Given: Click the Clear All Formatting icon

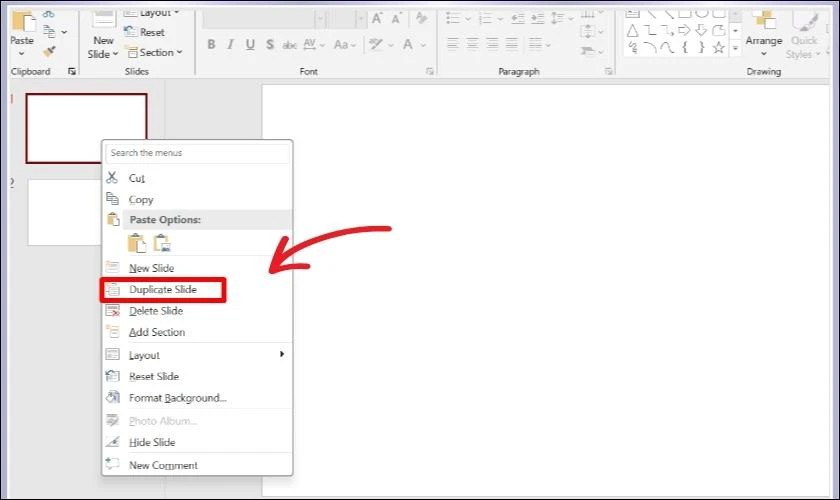Looking at the screenshot, I should tap(422, 19).
